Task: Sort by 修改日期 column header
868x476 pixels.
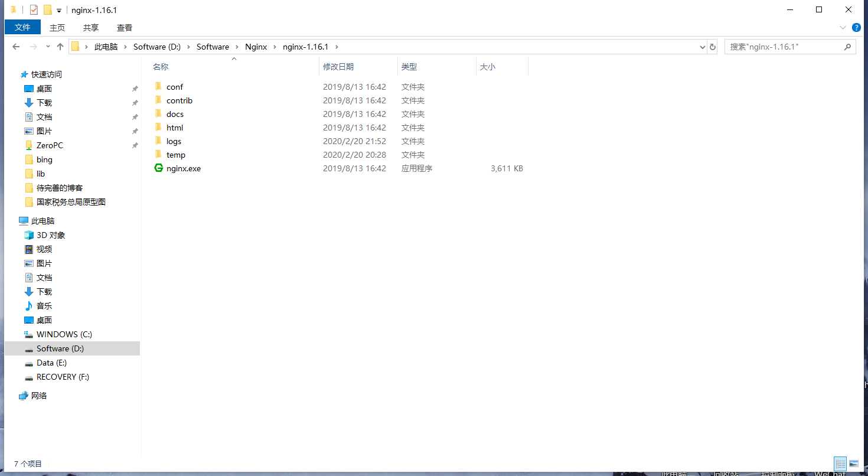Action: point(338,67)
